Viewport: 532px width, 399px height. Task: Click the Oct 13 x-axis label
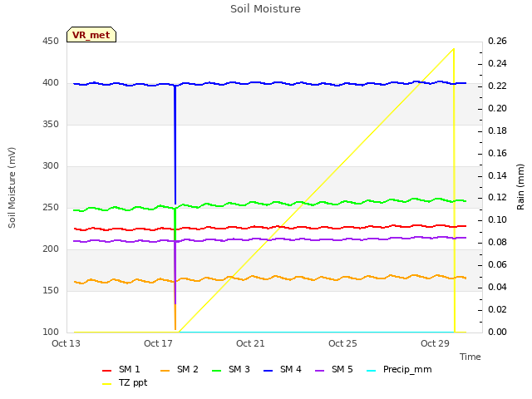[66, 343]
